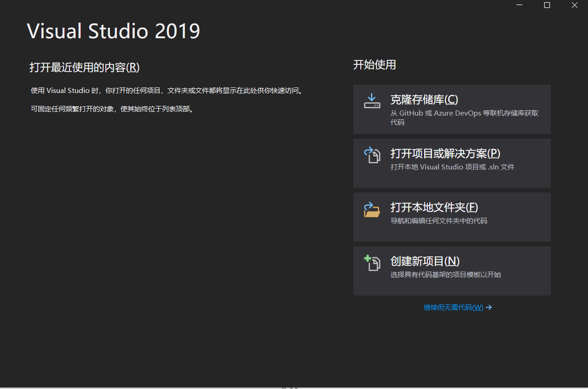Open 克隆存储库(C) heading
This screenshot has width=588, height=389.
[x=424, y=99]
